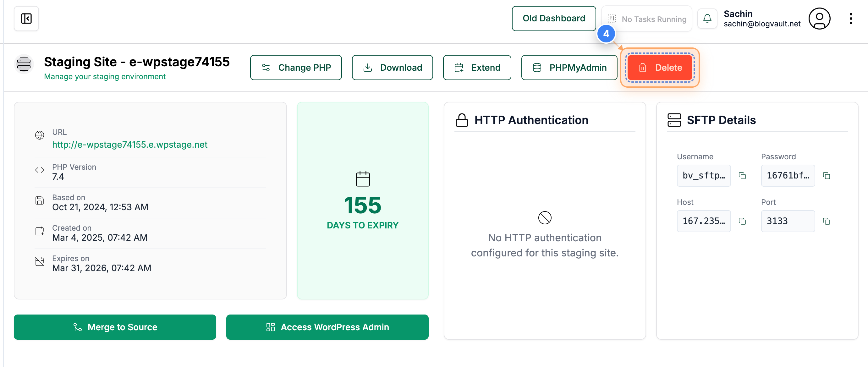Click the No HTTP authentication configured message
This screenshot has width=868, height=367.
[x=545, y=245]
